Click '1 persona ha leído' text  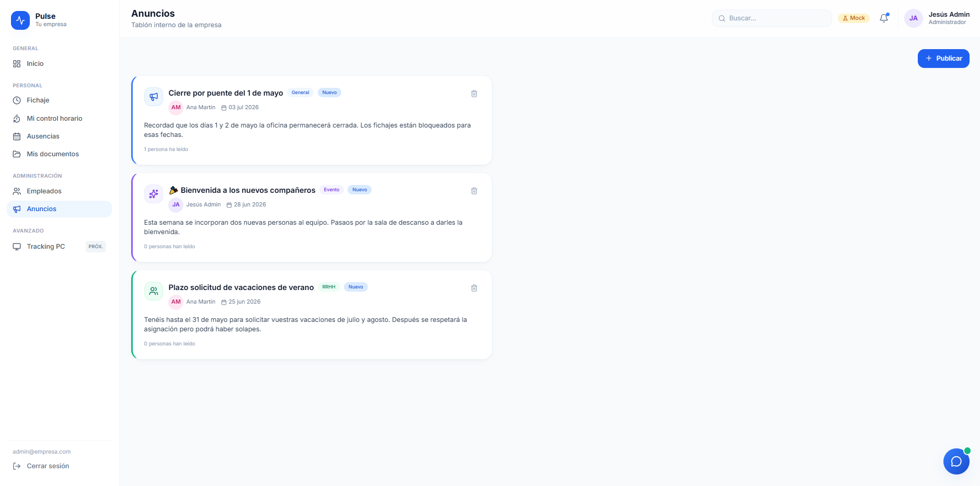166,149
